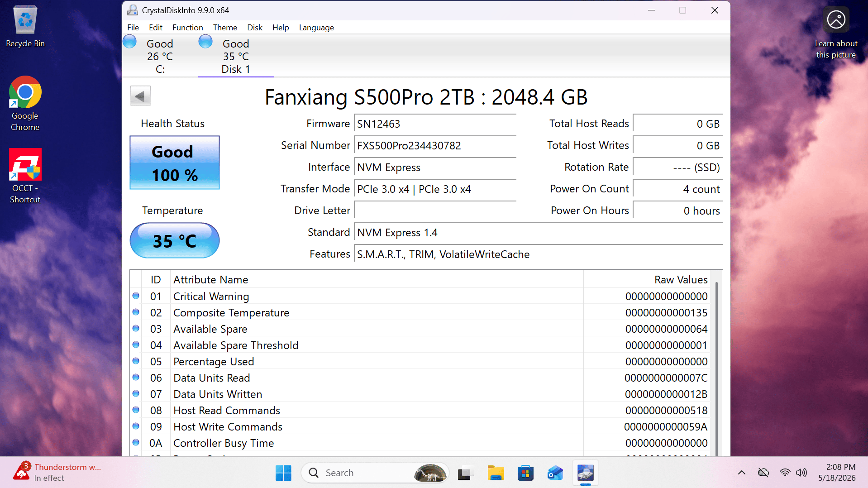Click the CrystalDiskInfo title bar app icon
Image resolution: width=868 pixels, height=488 pixels.
point(133,10)
